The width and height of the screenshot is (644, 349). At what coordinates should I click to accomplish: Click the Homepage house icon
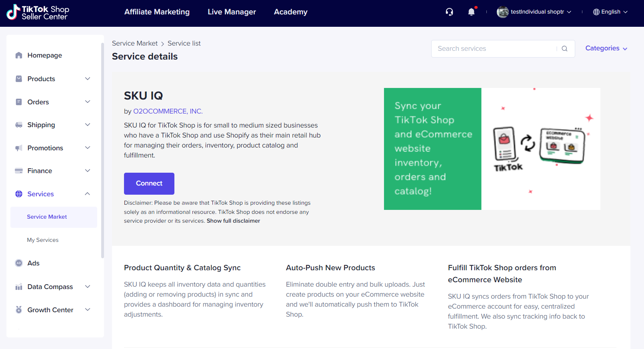[19, 55]
